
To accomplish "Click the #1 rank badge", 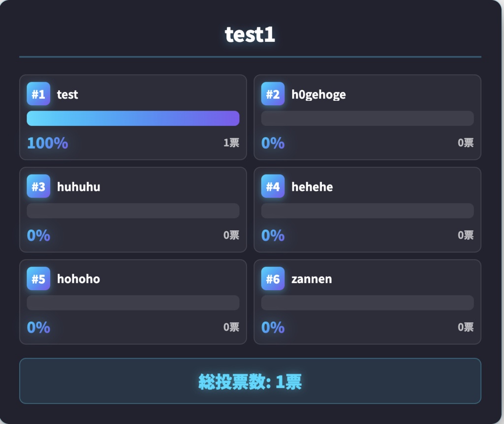I will 38,94.
